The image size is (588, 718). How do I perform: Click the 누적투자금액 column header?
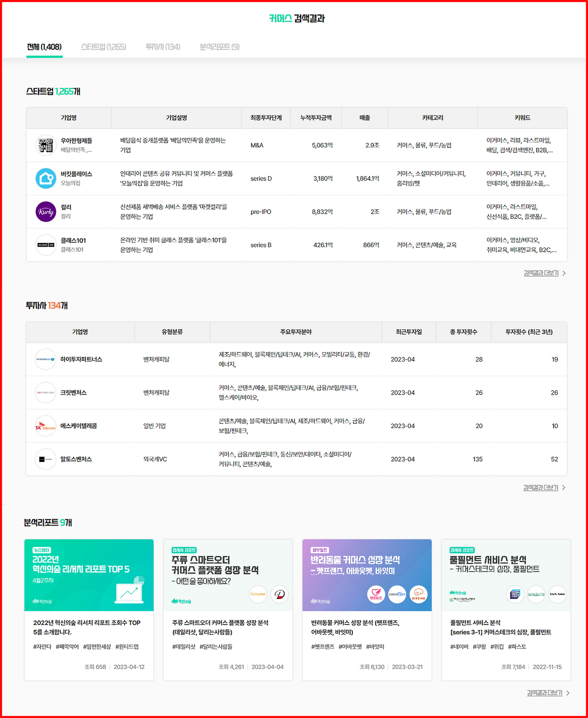click(x=316, y=118)
